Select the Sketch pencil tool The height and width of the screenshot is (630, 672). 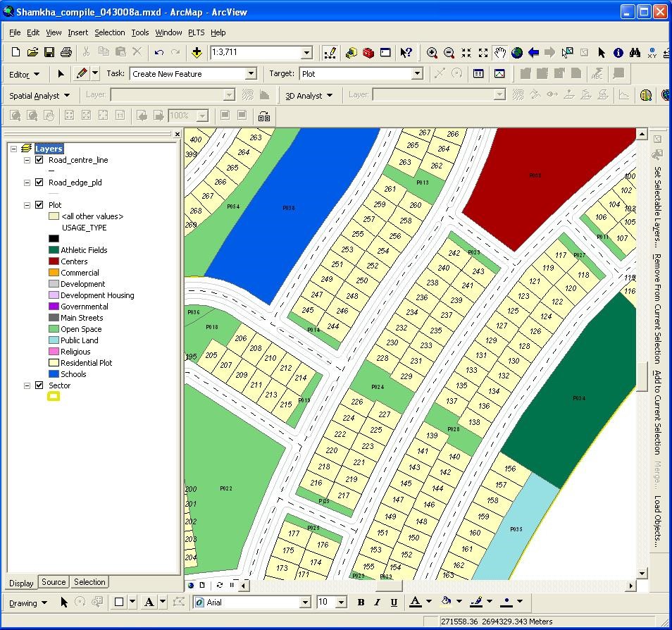pyautogui.click(x=81, y=73)
